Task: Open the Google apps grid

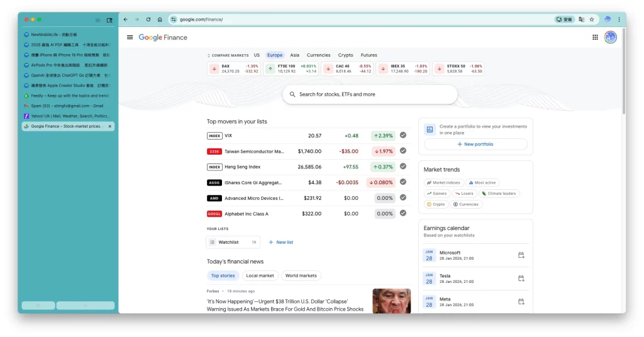Action: pos(595,37)
